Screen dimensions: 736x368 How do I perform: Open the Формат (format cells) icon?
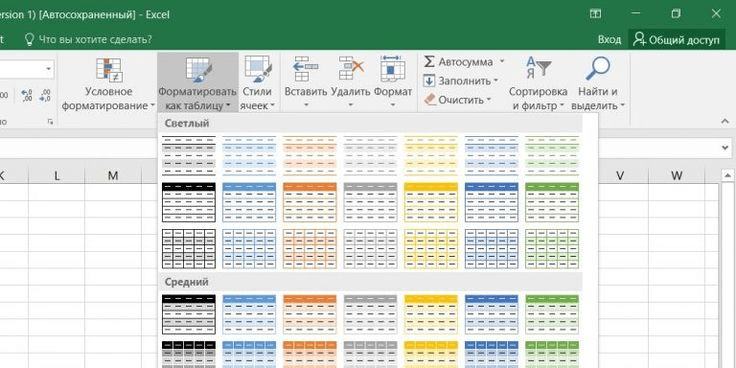(393, 68)
